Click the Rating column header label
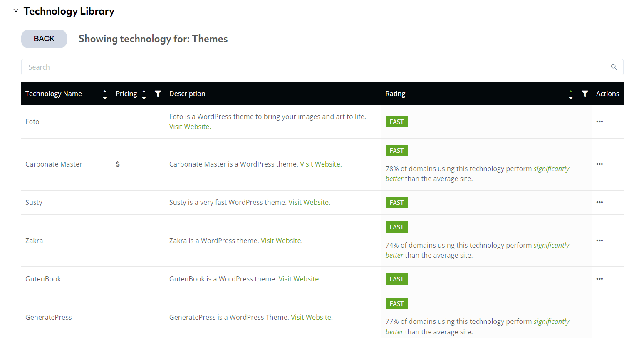This screenshot has width=644, height=338. click(395, 94)
